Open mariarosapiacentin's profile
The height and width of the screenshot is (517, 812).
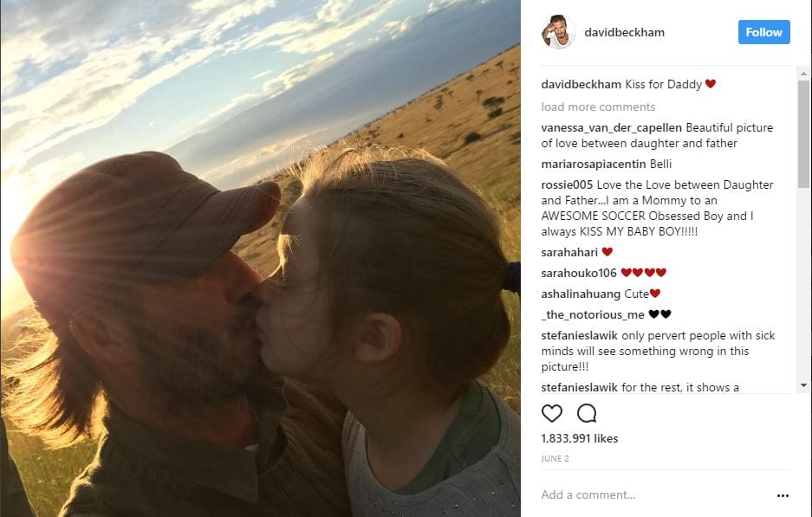[594, 164]
